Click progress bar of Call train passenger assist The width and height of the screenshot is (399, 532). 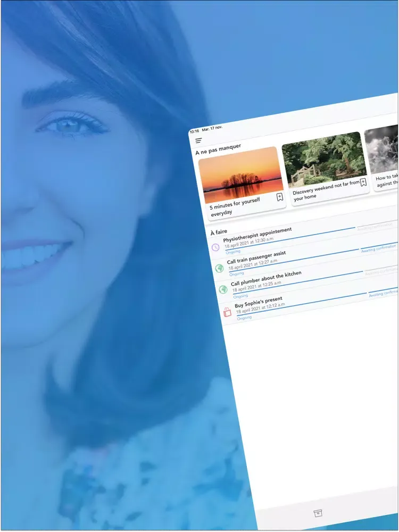tap(294, 261)
